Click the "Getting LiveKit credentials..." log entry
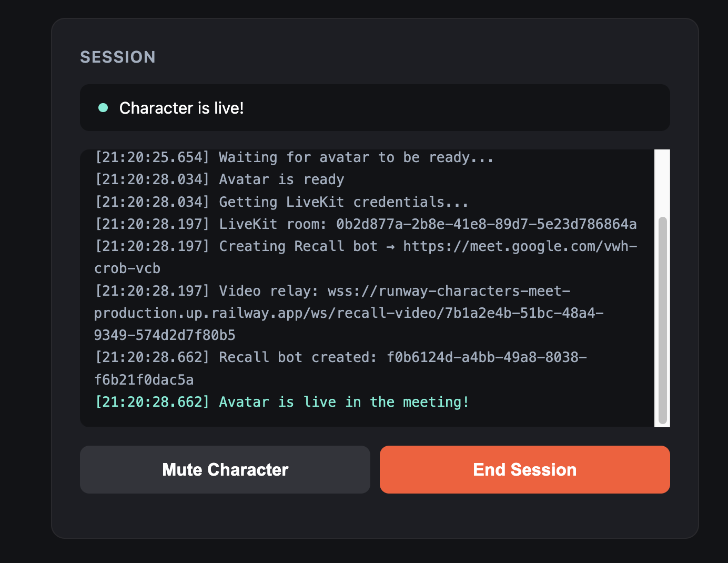This screenshot has width=728, height=563. pyautogui.click(x=343, y=202)
